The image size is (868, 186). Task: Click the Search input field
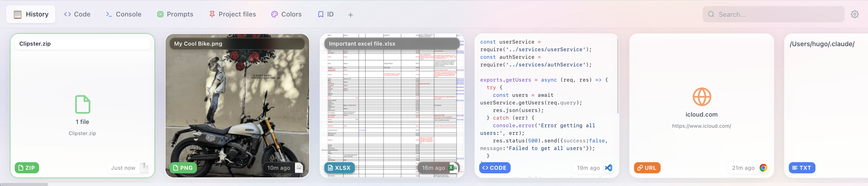coord(773,14)
